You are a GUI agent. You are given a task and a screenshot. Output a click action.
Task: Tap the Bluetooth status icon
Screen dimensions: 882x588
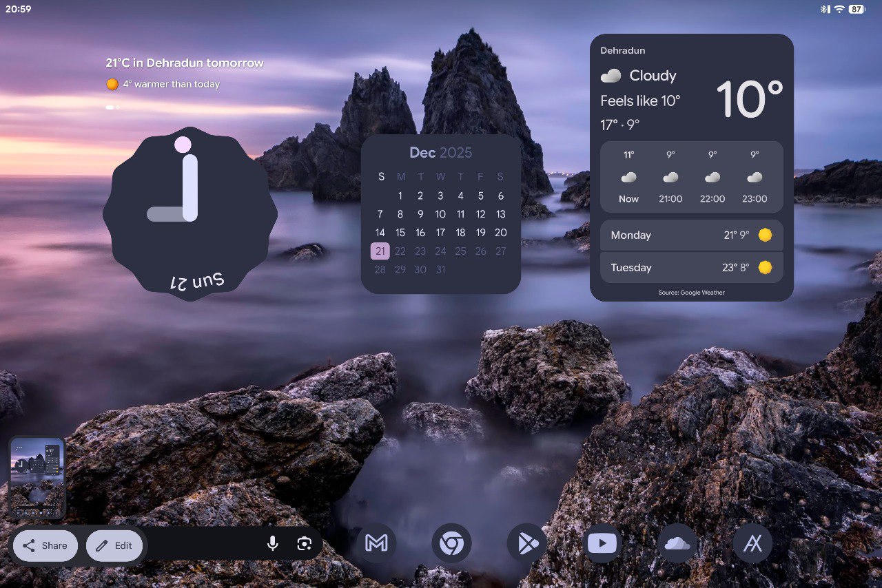tap(824, 10)
